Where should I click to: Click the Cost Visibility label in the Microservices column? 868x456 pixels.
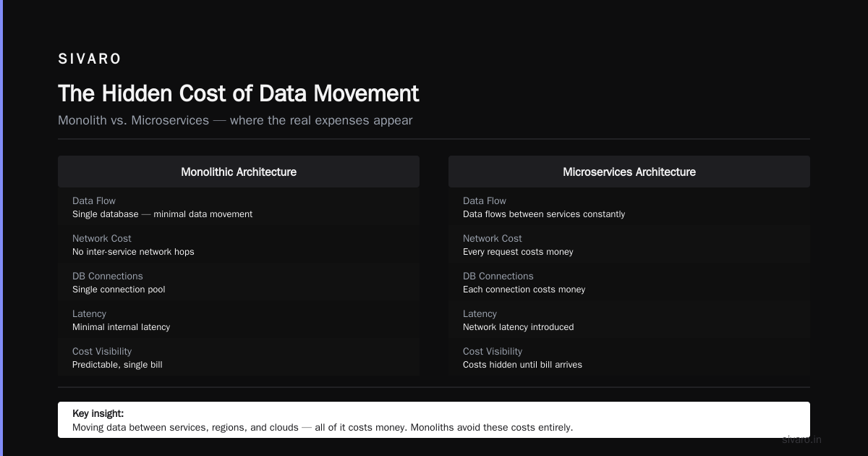coord(493,351)
